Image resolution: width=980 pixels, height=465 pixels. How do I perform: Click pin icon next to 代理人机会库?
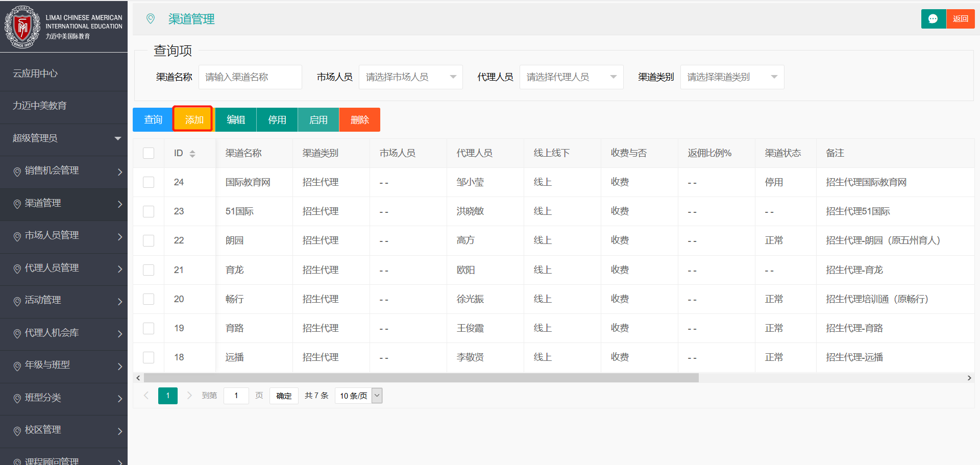[x=17, y=334]
